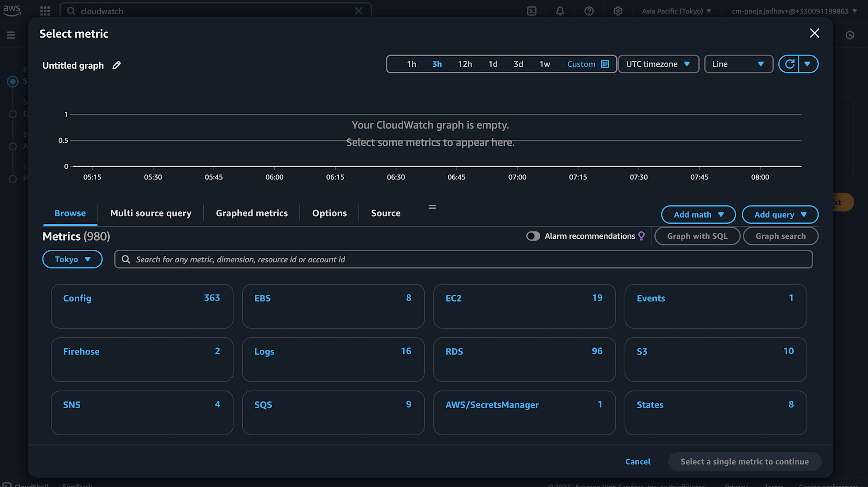Open the EBS metrics namespace
The height and width of the screenshot is (487, 868).
coord(333,306)
